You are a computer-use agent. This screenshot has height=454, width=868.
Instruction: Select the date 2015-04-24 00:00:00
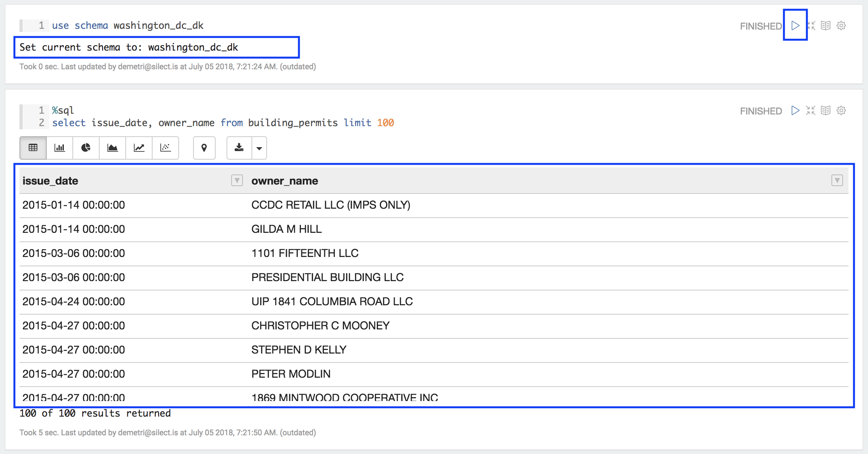[134, 302]
